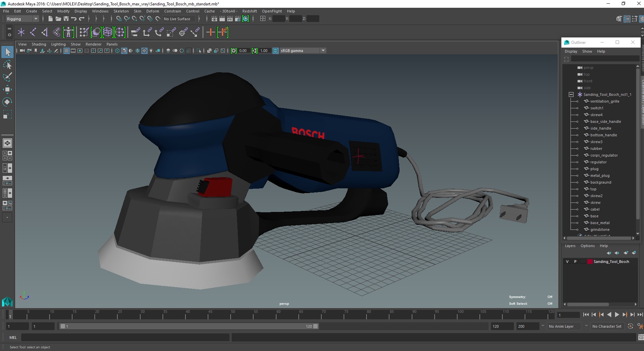This screenshot has height=351, width=644.
Task: Redo action with redo arrow
Action: point(82,19)
